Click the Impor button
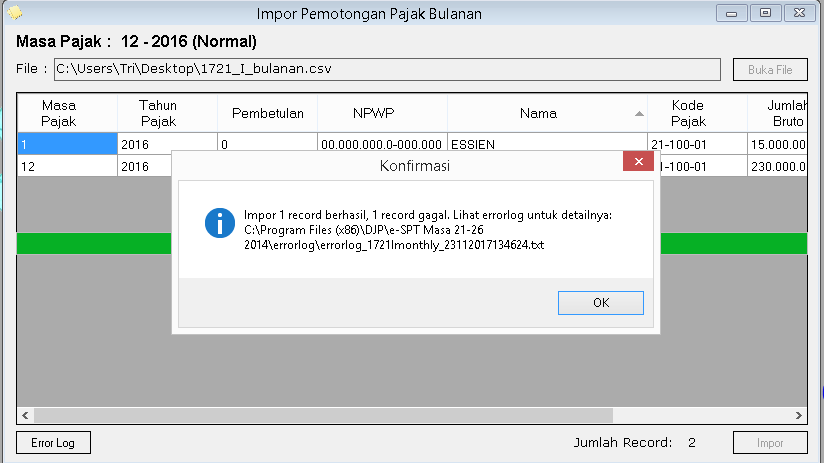Viewport: 824px width, 463px height. [770, 443]
